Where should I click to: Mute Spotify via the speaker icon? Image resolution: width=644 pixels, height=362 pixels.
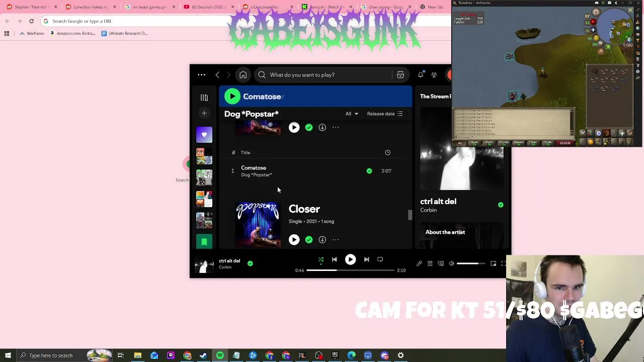tap(451, 263)
